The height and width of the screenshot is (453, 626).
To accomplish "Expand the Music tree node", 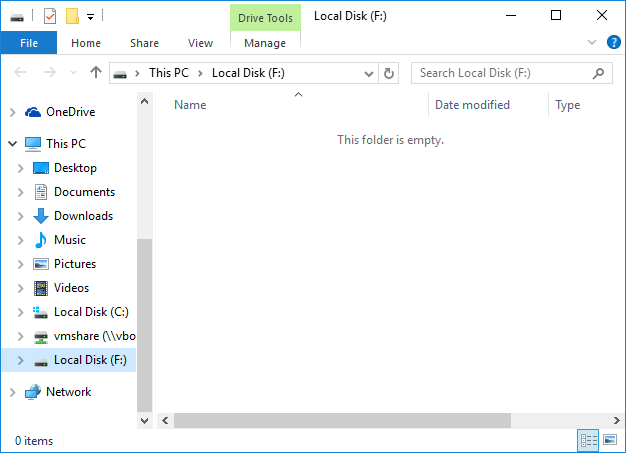I will click(x=20, y=240).
